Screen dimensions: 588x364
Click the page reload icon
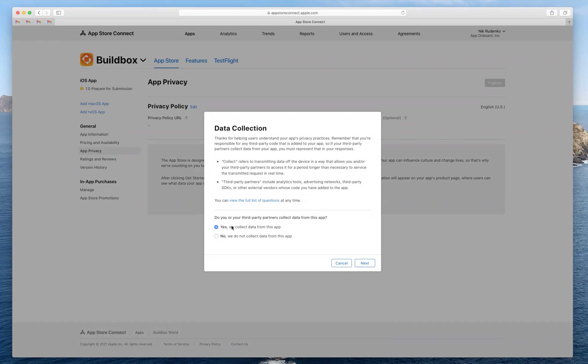(403, 13)
